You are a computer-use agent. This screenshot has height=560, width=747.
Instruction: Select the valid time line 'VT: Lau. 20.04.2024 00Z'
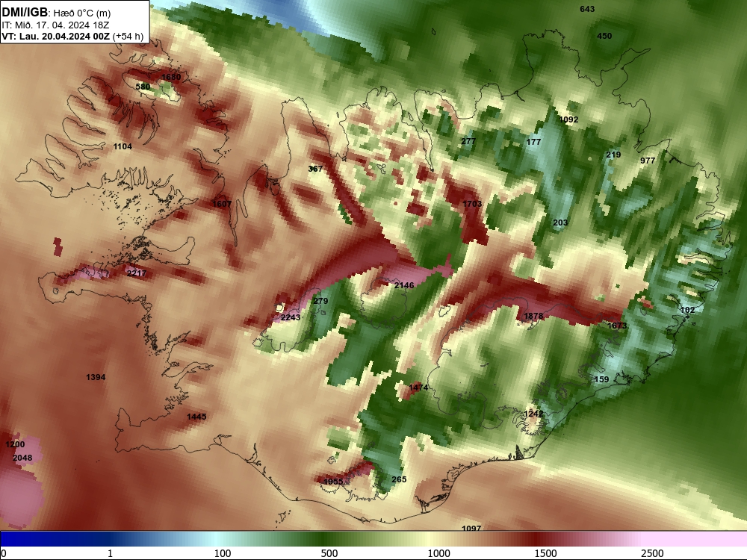56,37
